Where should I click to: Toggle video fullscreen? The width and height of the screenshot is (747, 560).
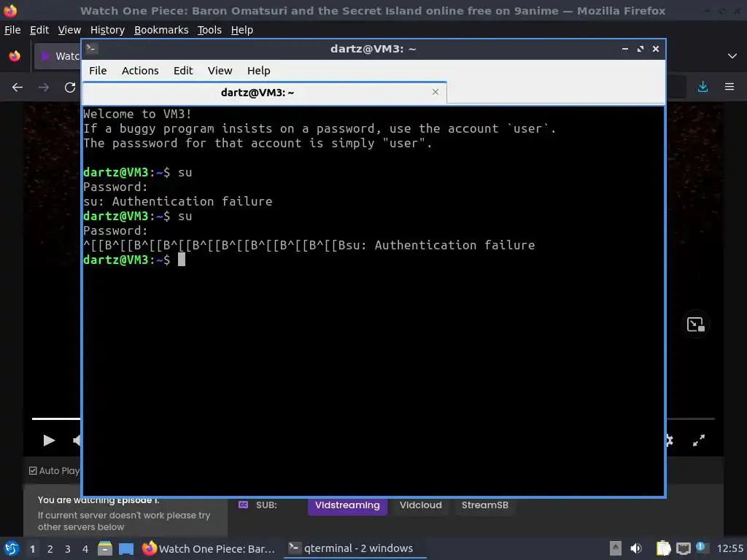[698, 440]
